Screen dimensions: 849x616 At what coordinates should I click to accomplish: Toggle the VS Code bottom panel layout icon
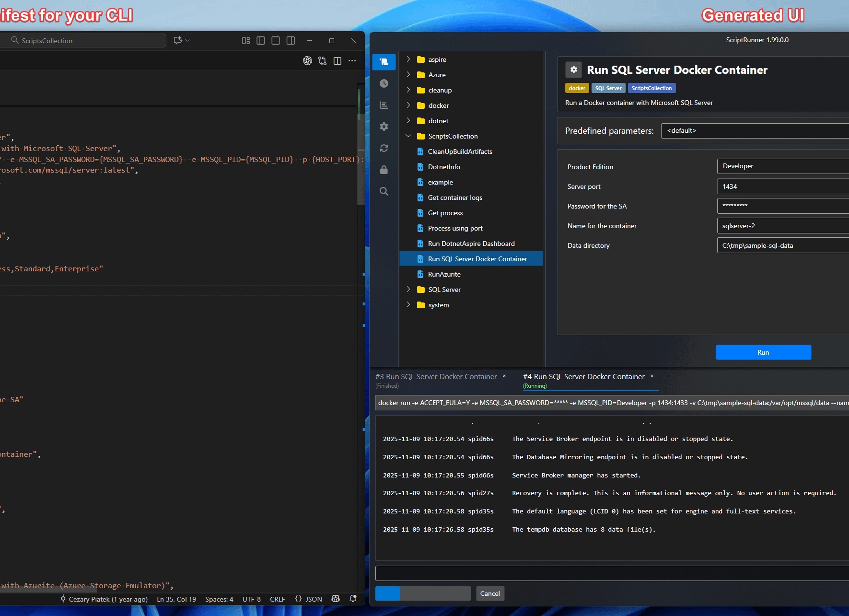pyautogui.click(x=276, y=41)
